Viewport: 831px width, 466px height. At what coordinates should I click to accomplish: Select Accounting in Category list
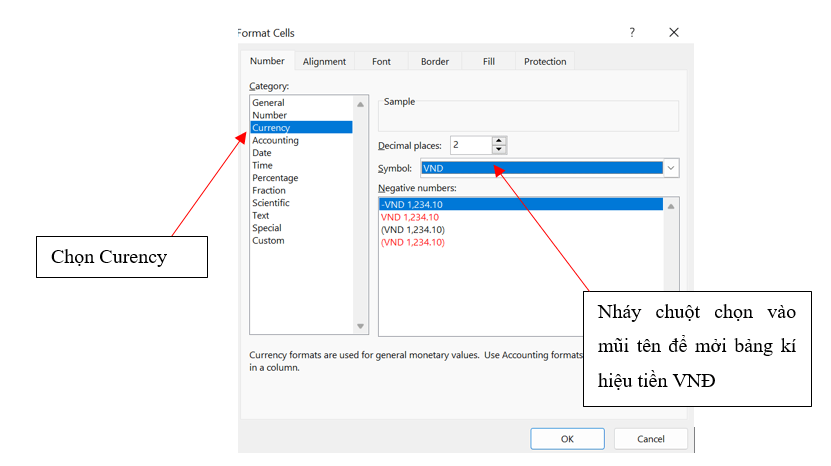[x=275, y=140]
